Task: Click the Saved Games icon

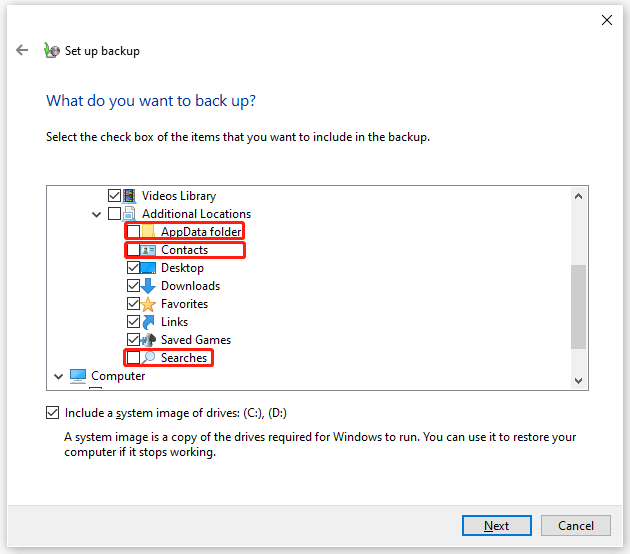Action: pos(150,340)
